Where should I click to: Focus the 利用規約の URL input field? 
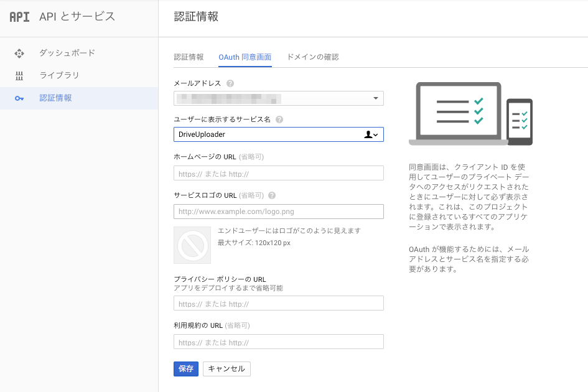pos(279,342)
